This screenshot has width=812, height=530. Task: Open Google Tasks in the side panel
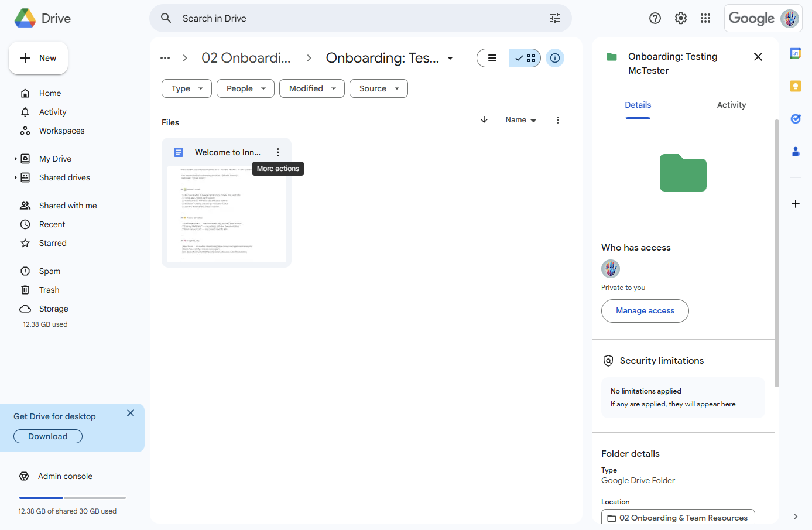tap(795, 118)
